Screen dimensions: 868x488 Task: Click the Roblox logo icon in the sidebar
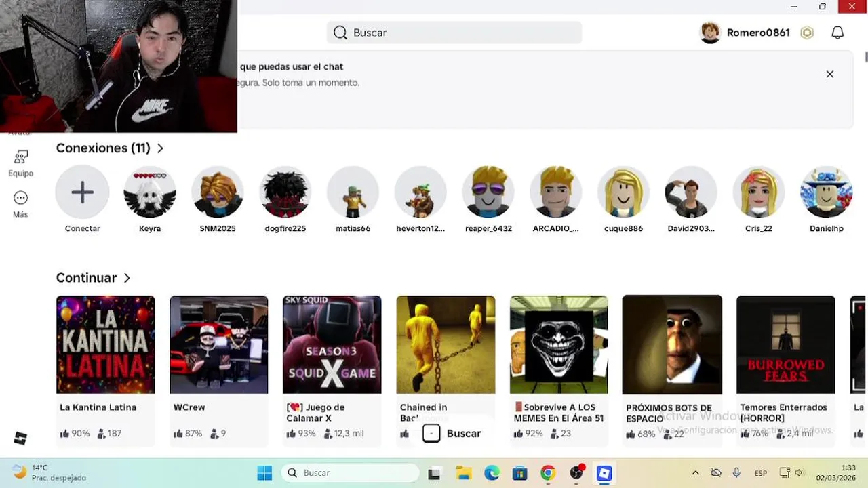[20, 438]
